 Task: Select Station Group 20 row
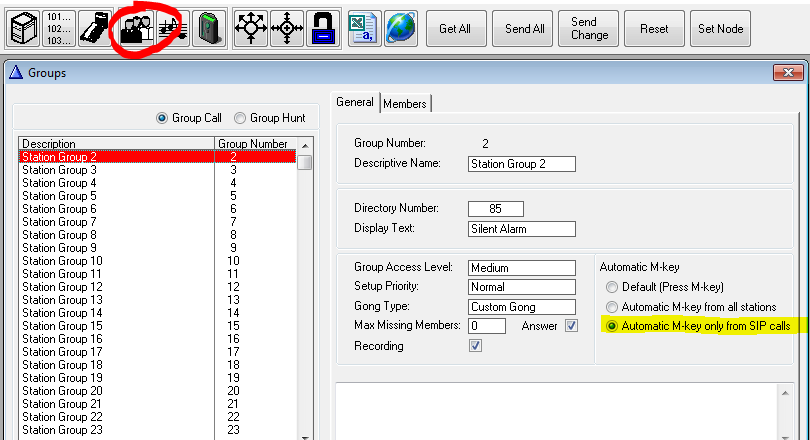(158, 391)
